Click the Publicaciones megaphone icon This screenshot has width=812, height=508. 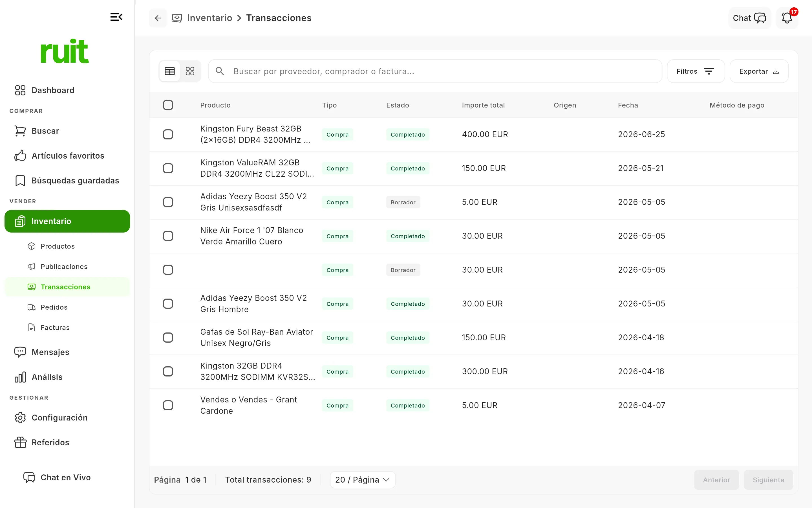pyautogui.click(x=32, y=266)
